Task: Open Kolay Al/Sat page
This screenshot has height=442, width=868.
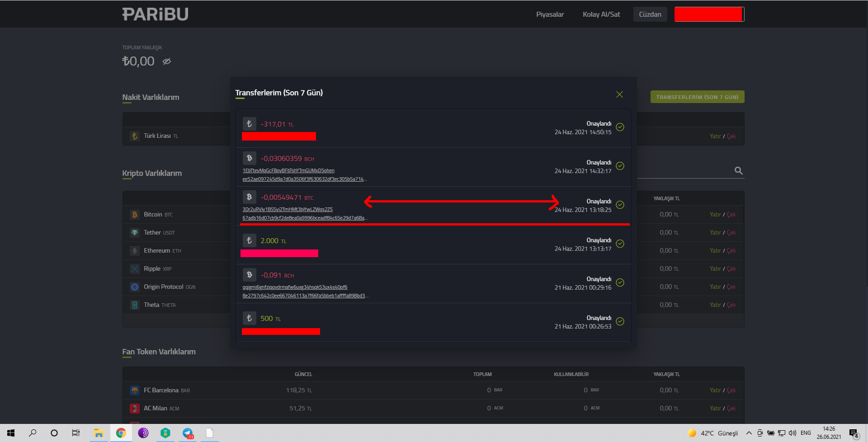Action: tap(601, 14)
